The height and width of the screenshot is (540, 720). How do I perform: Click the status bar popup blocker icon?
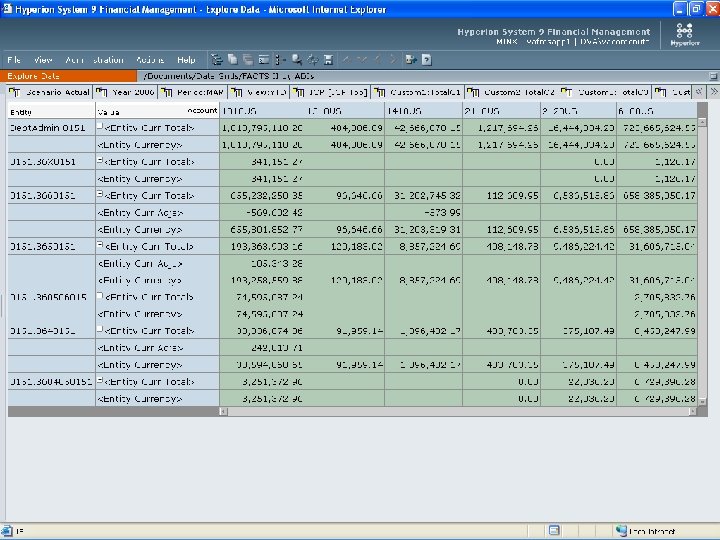point(554,530)
